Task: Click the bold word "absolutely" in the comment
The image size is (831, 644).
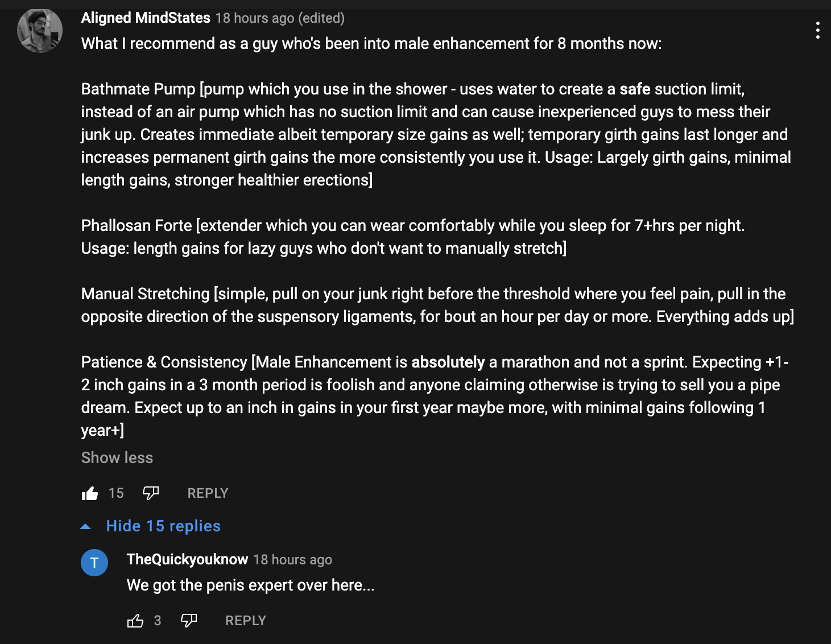Action: pos(448,362)
